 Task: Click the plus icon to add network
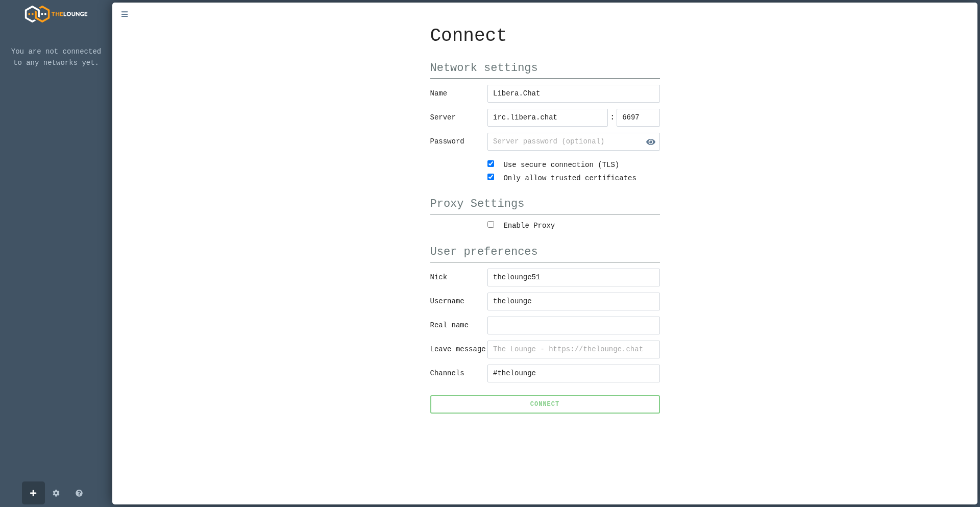[x=33, y=493]
